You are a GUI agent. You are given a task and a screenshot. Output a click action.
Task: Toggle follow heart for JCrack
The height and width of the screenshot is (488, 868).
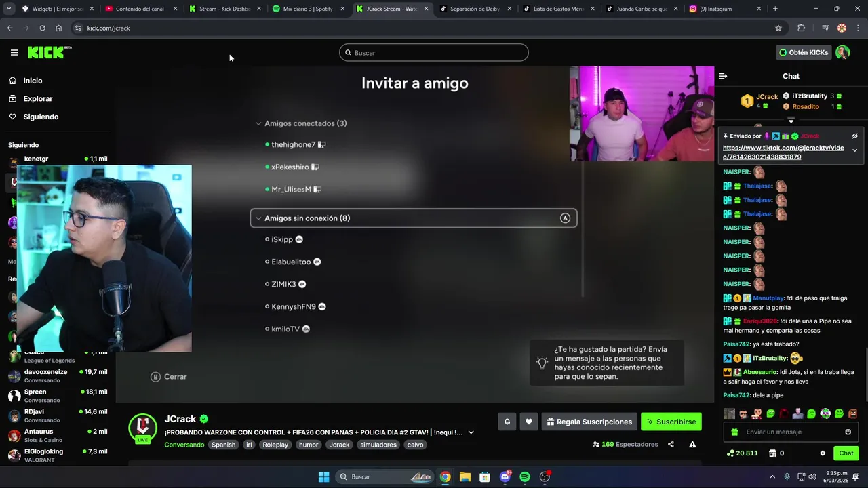pos(529,422)
